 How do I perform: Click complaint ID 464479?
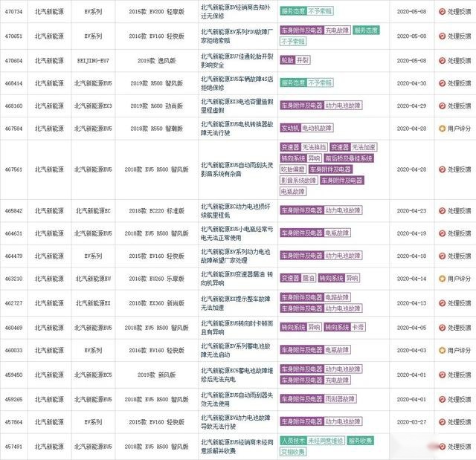click(13, 256)
